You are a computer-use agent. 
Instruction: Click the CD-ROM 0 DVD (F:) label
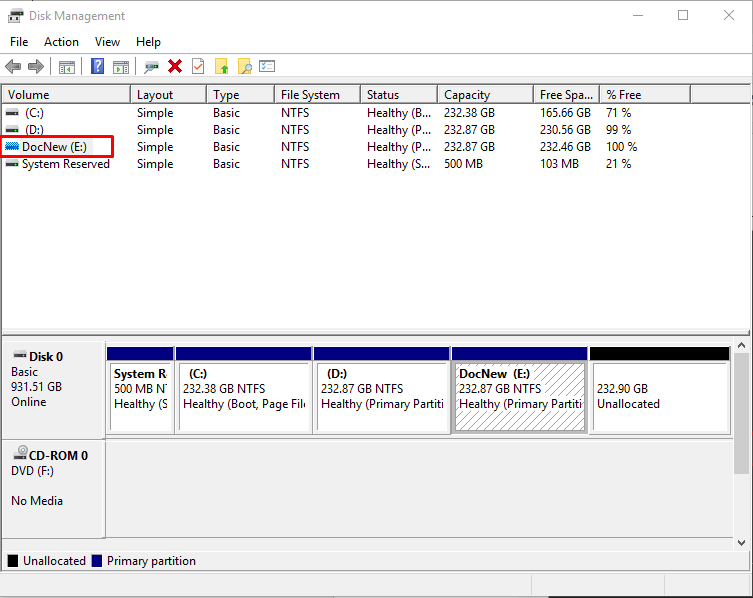pos(53,488)
